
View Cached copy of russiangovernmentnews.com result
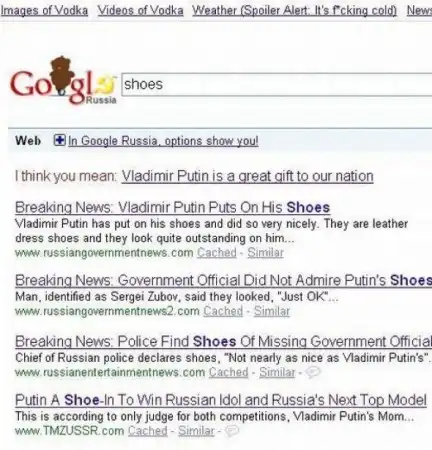217,253
